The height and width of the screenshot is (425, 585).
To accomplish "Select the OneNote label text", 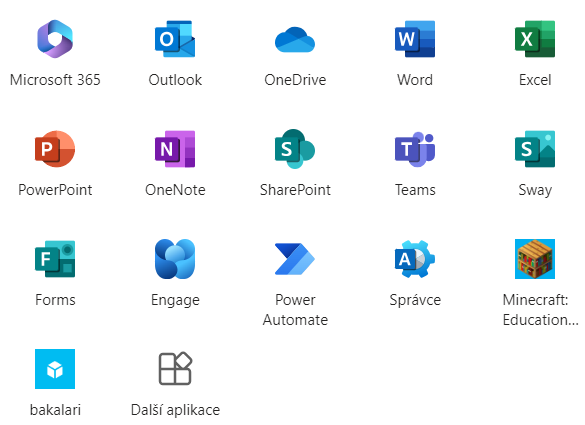I will tap(175, 190).
